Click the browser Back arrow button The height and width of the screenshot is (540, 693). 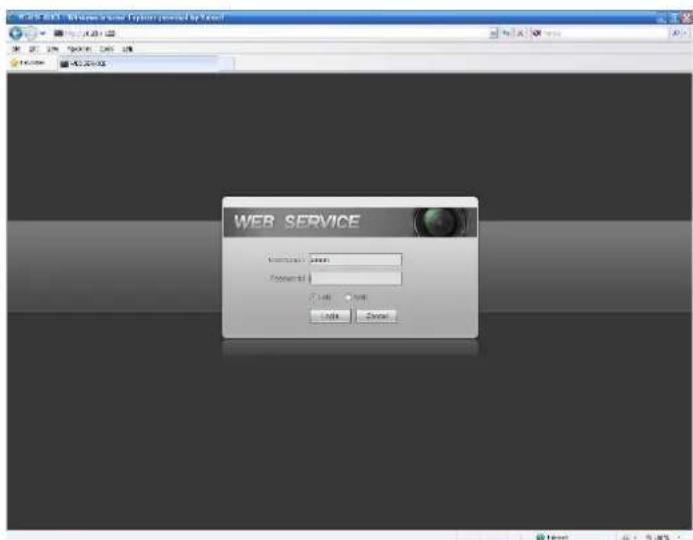click(x=15, y=33)
